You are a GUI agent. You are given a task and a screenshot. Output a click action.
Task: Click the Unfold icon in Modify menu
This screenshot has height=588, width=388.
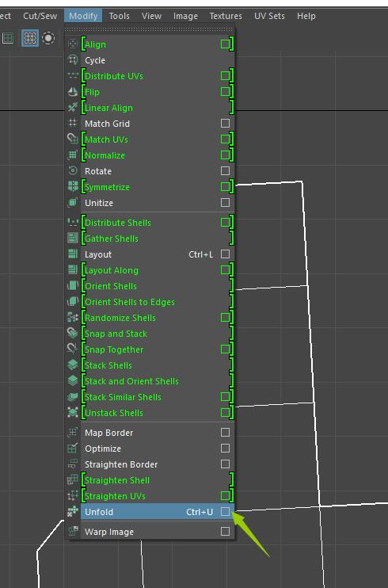(72, 511)
